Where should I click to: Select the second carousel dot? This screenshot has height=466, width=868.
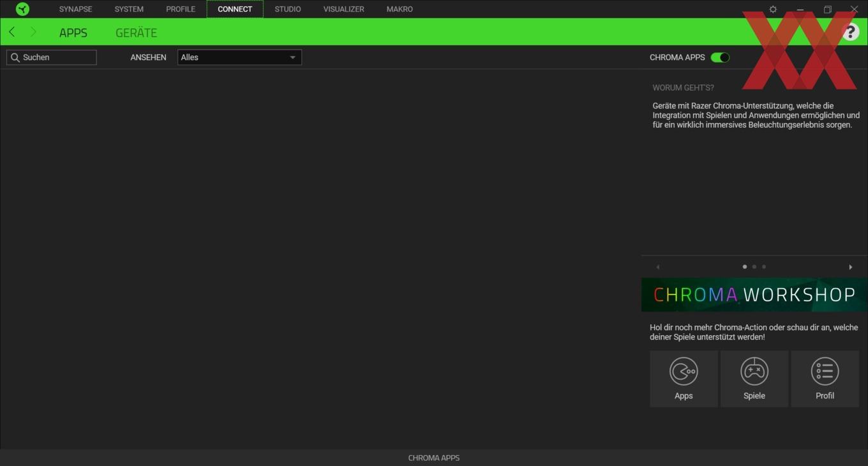[x=754, y=267]
